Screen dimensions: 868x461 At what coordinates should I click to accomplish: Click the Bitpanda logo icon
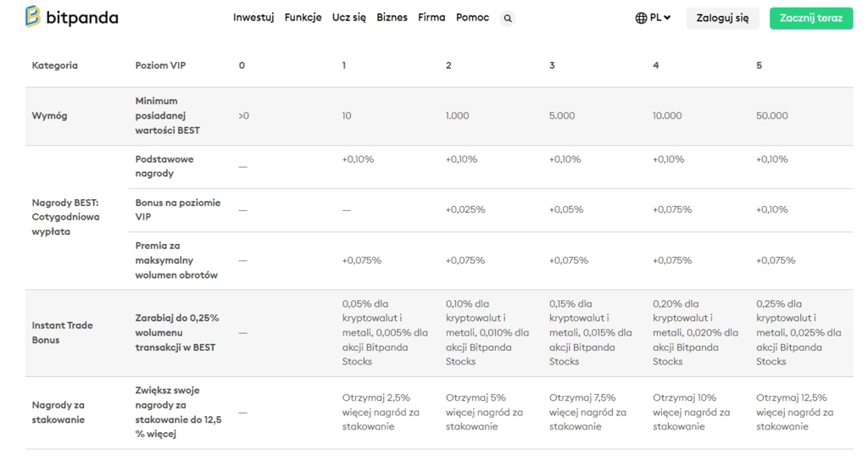point(33,17)
